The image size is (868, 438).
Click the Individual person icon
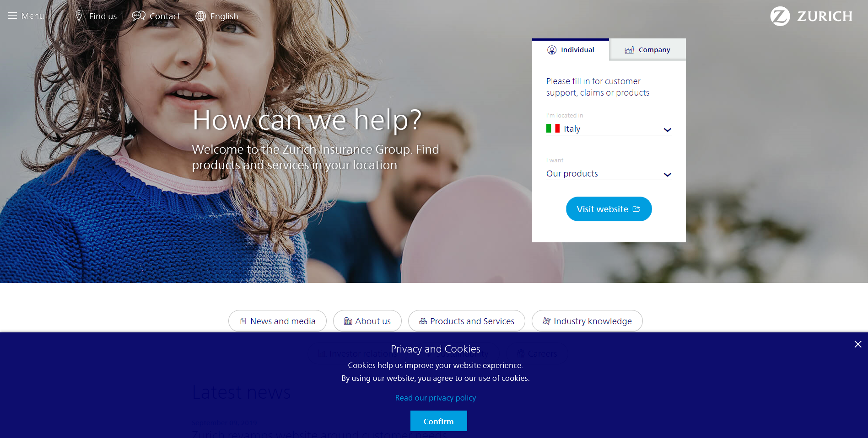click(x=552, y=50)
